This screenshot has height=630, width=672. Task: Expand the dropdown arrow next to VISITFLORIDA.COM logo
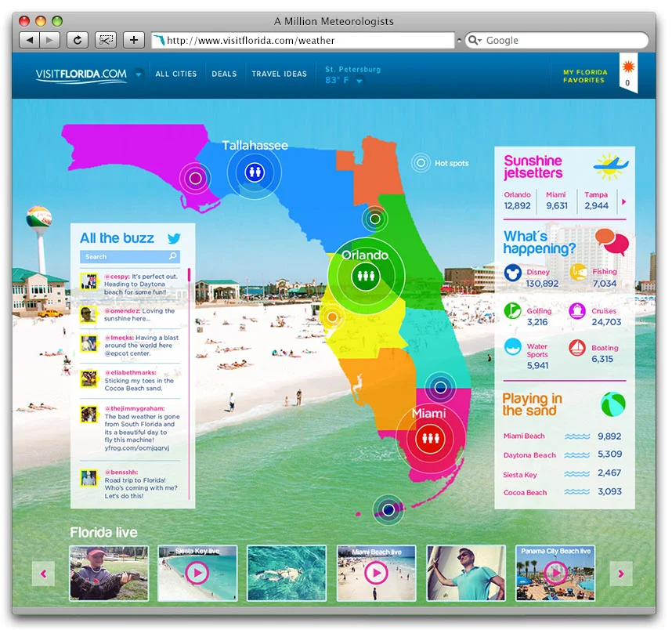[x=139, y=74]
